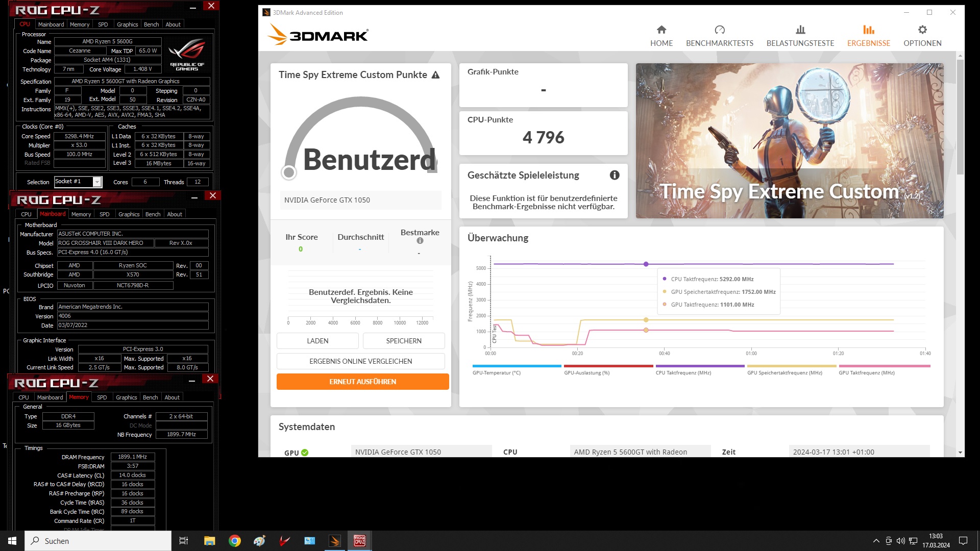Open Google Chrome from the taskbar

click(235, 541)
